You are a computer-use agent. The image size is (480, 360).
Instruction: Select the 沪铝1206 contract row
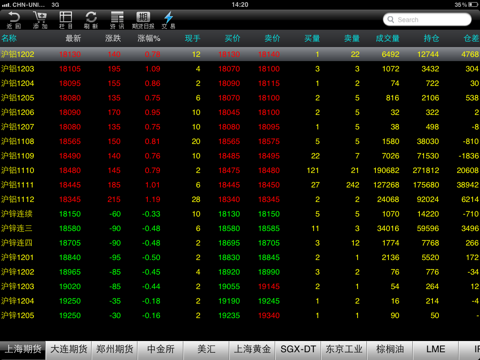(240, 112)
